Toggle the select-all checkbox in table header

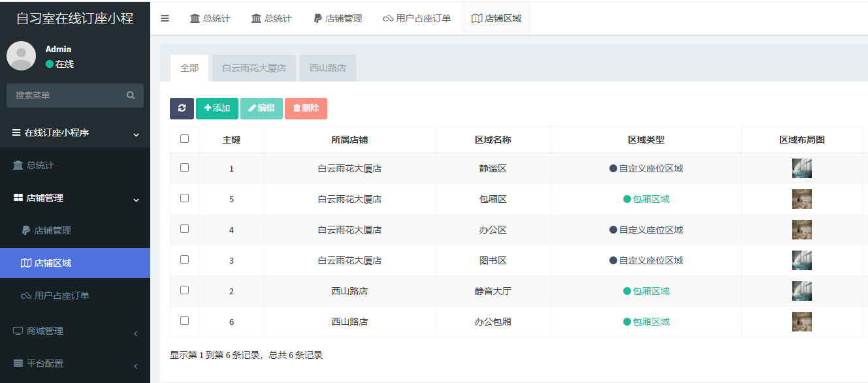pyautogui.click(x=184, y=139)
